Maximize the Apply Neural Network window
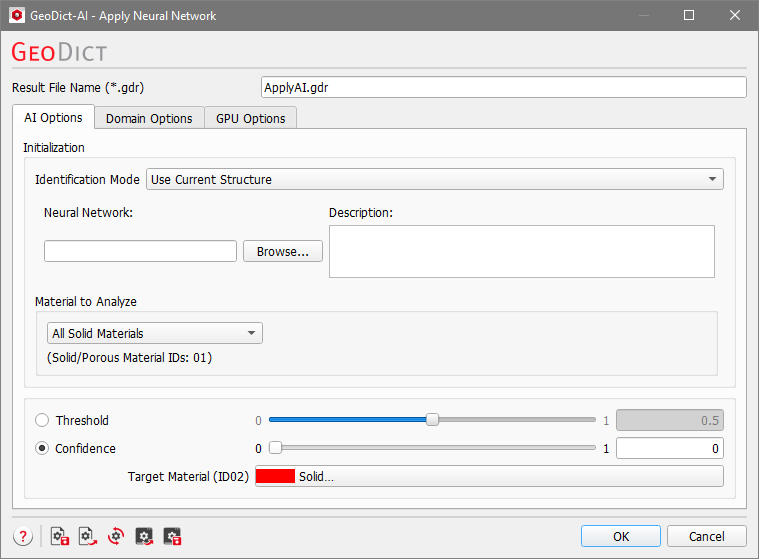This screenshot has width=759, height=559. (689, 16)
